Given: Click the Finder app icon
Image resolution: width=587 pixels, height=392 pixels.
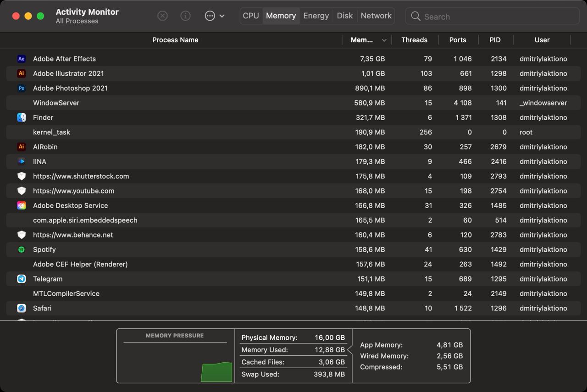Looking at the screenshot, I should (x=21, y=117).
